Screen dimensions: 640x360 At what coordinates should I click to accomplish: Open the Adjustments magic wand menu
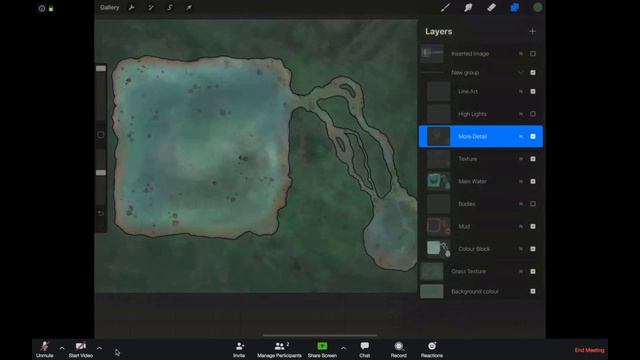[151, 8]
